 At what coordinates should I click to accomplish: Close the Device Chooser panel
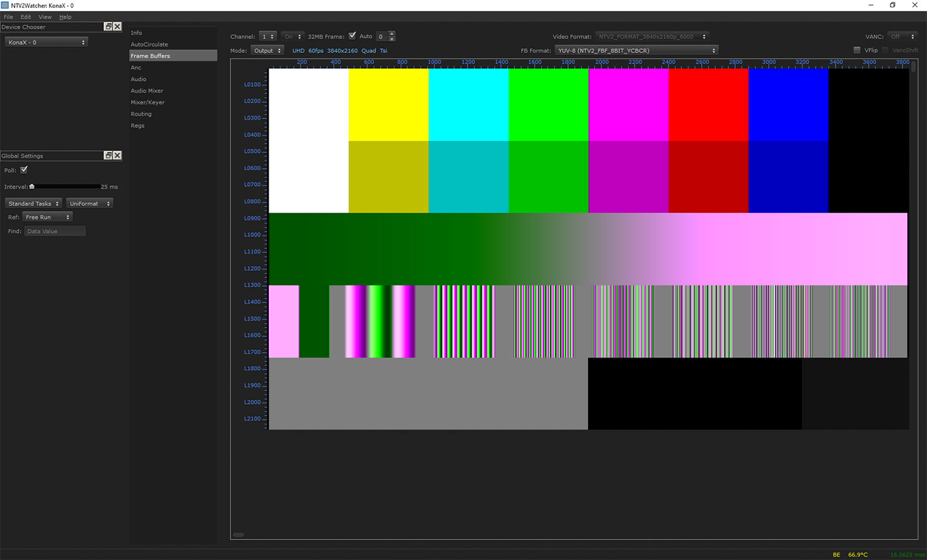pos(117,26)
